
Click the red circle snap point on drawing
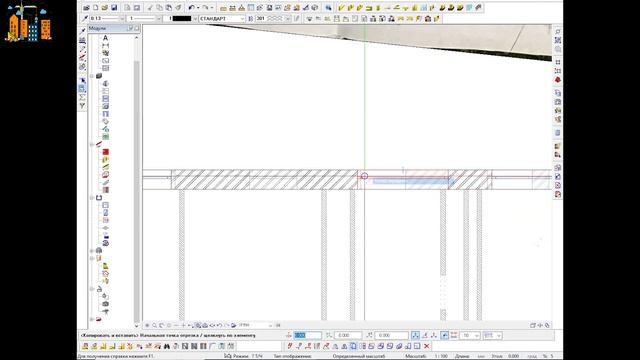364,176
